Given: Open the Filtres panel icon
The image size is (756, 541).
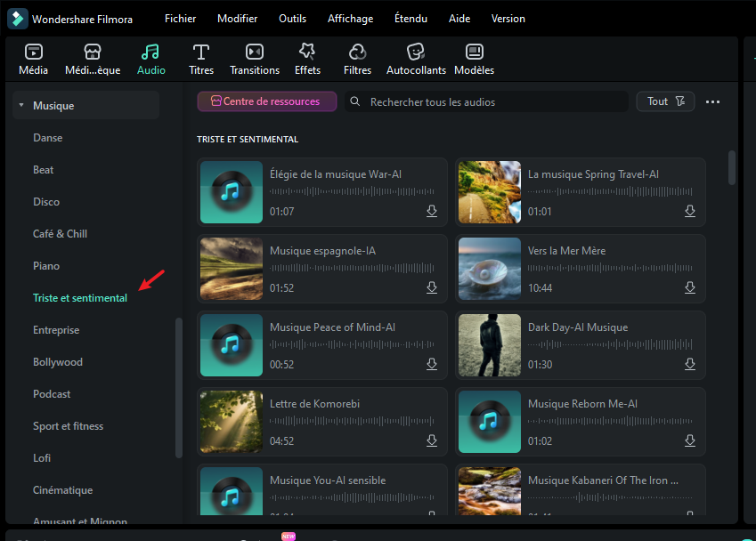Looking at the screenshot, I should [357, 52].
